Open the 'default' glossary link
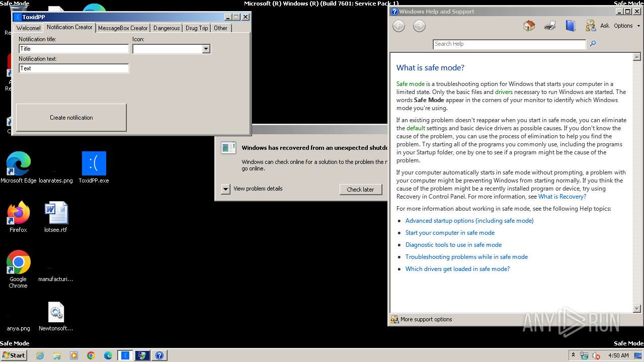 (416, 128)
